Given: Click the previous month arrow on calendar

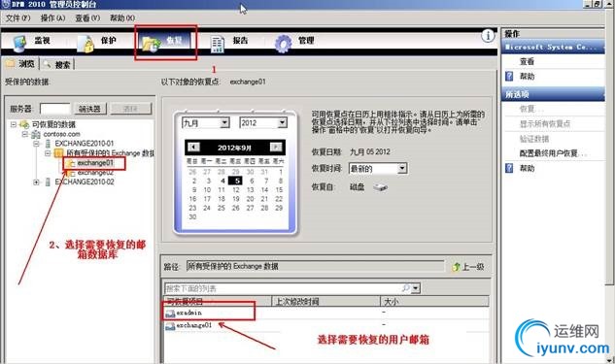Looking at the screenshot, I should (x=193, y=147).
